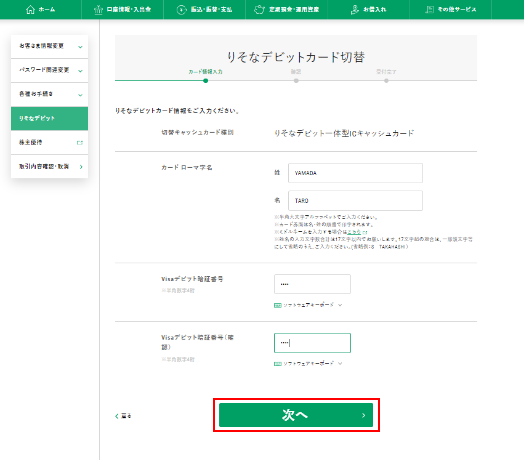Expand パスワード関連変更 in the sidebar
524x460 pixels.
click(49, 71)
